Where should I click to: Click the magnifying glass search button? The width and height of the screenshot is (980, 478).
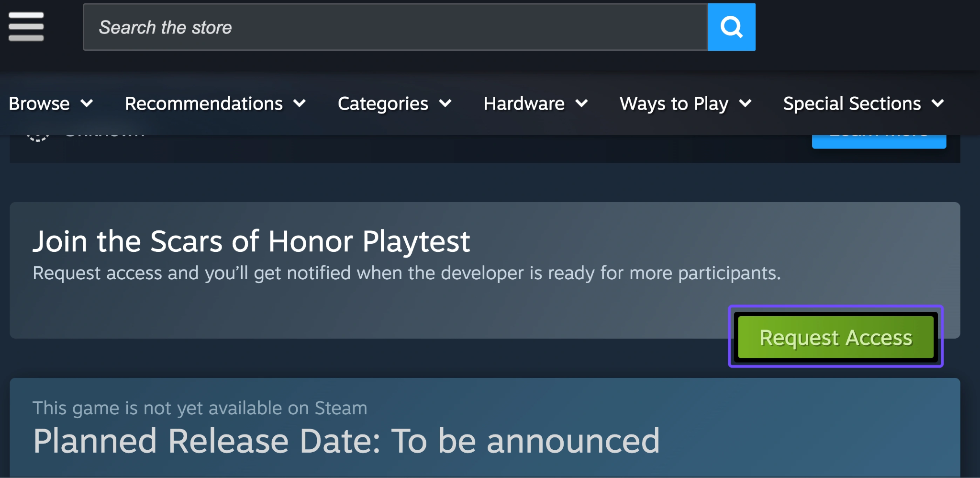click(x=731, y=27)
